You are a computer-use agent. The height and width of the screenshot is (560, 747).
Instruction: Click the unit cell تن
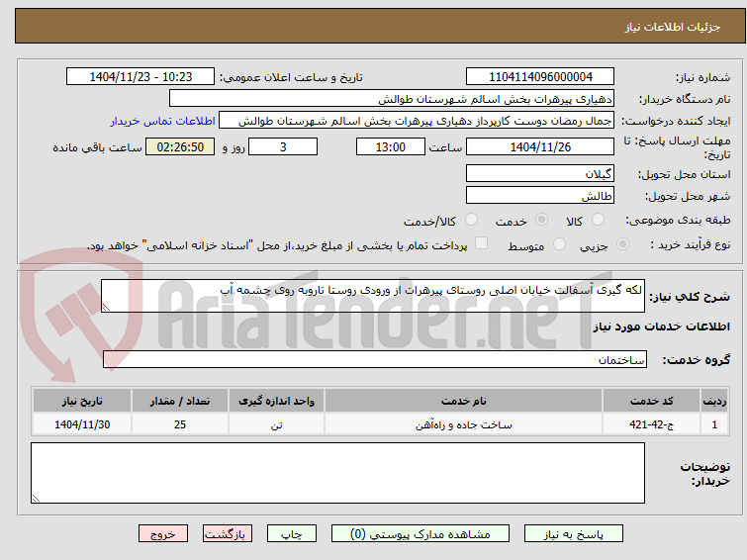(276, 424)
